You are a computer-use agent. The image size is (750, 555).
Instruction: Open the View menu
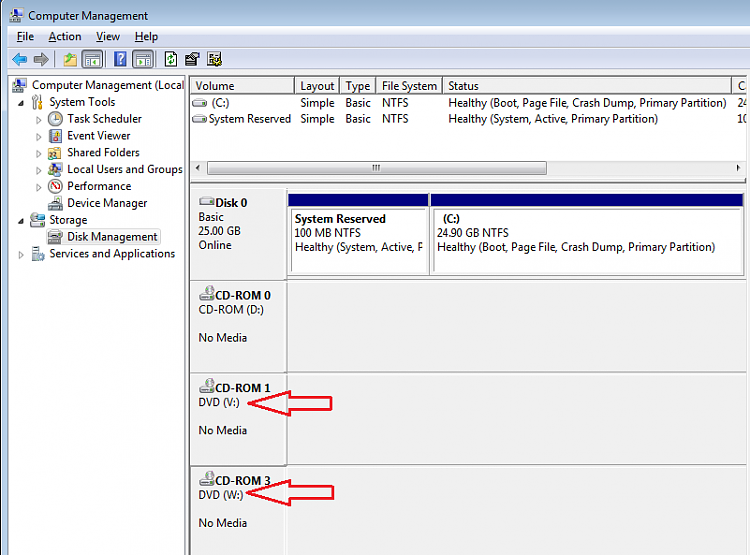pyautogui.click(x=108, y=37)
